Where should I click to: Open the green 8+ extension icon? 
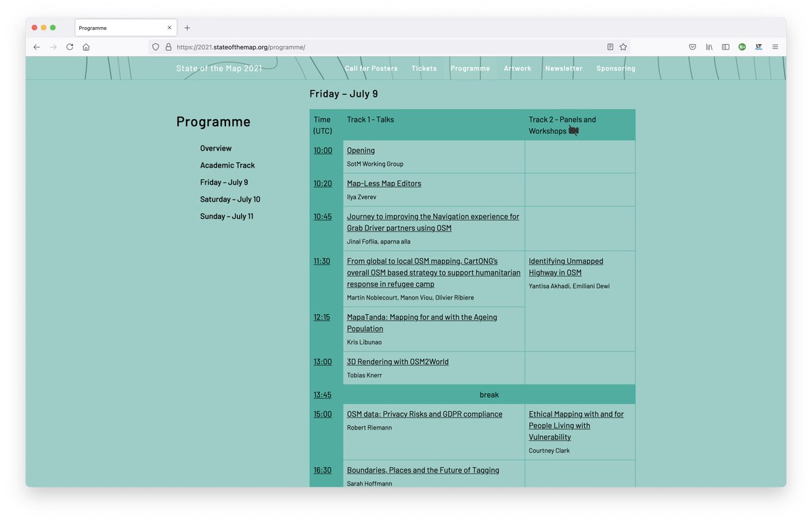(742, 47)
